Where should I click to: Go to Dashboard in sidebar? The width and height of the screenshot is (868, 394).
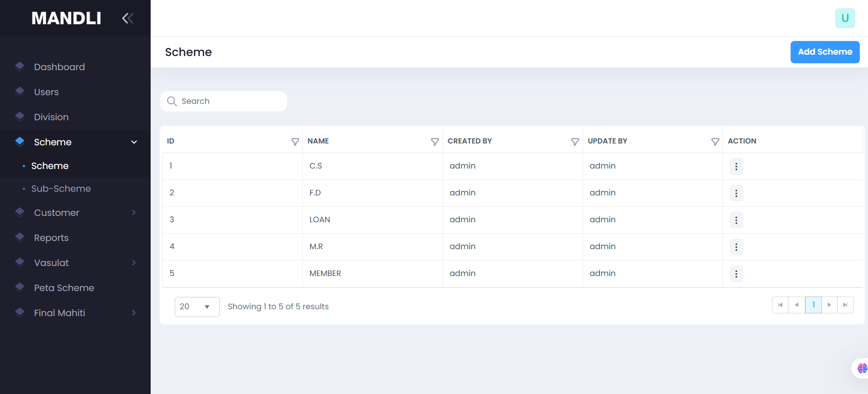pos(59,67)
